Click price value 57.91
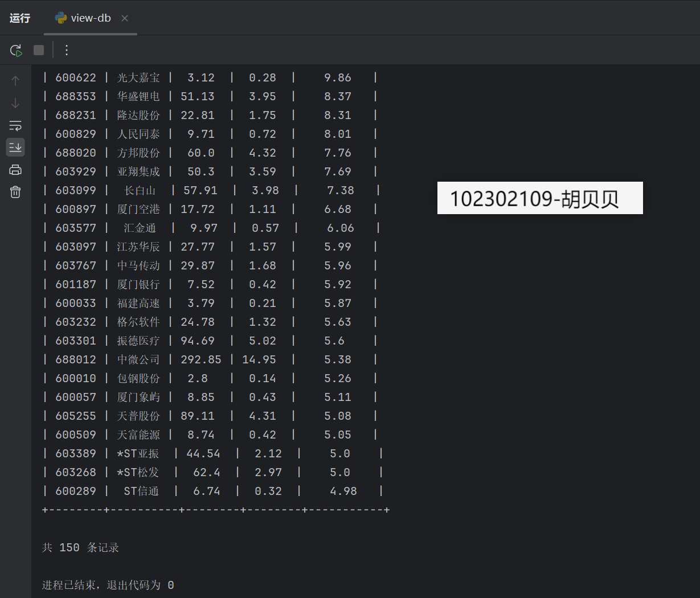 [x=200, y=190]
